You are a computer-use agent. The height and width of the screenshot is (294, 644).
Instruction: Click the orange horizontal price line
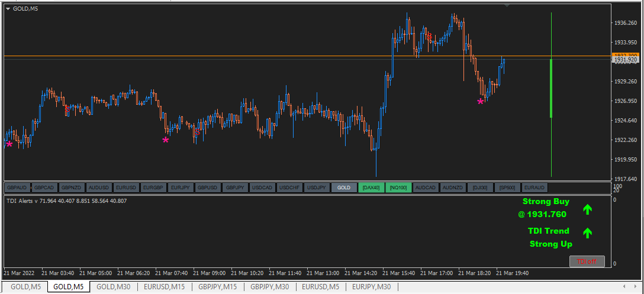pos(307,56)
